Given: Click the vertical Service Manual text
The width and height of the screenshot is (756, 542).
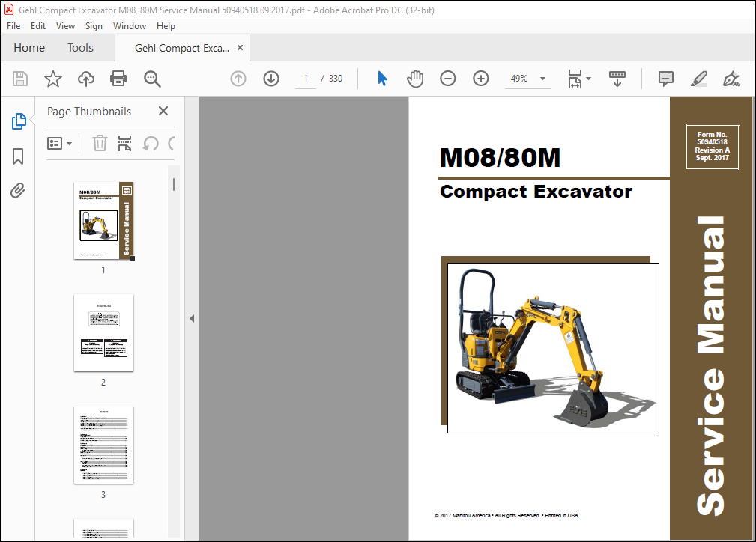Looking at the screenshot, I should [711, 366].
